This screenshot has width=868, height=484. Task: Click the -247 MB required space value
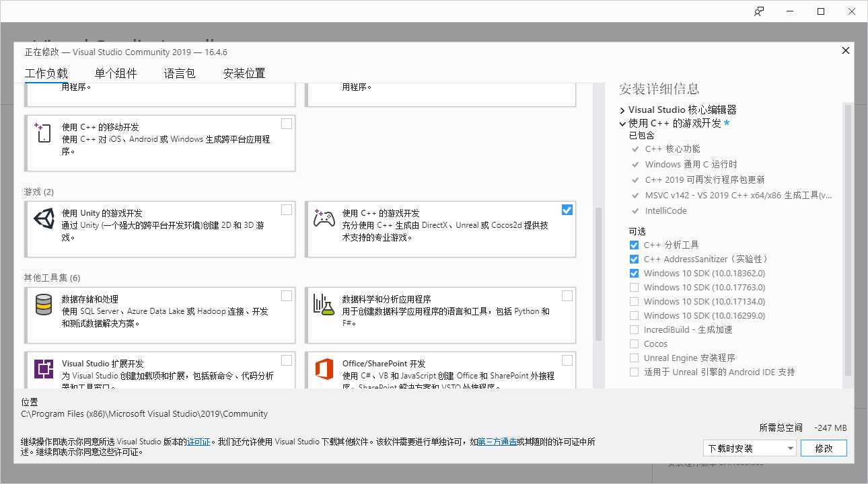click(x=830, y=428)
